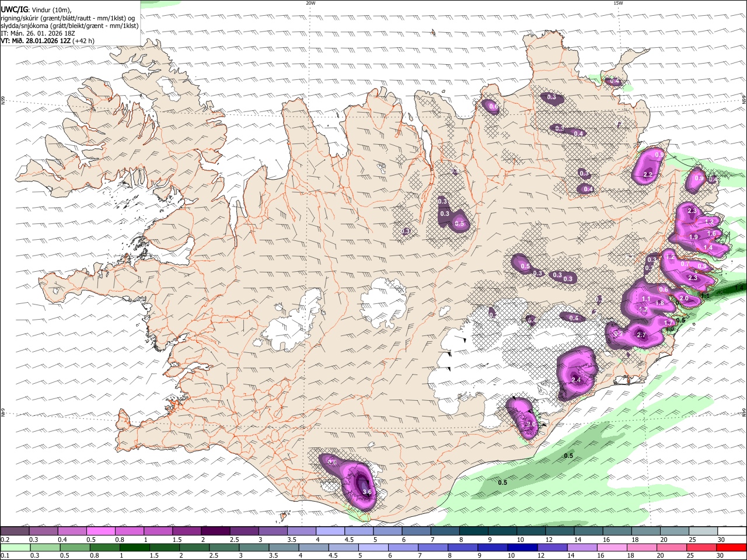Click the darkest purple 2–2.5 snow legend swatch
The width and height of the screenshot is (747, 560).
[x=215, y=531]
